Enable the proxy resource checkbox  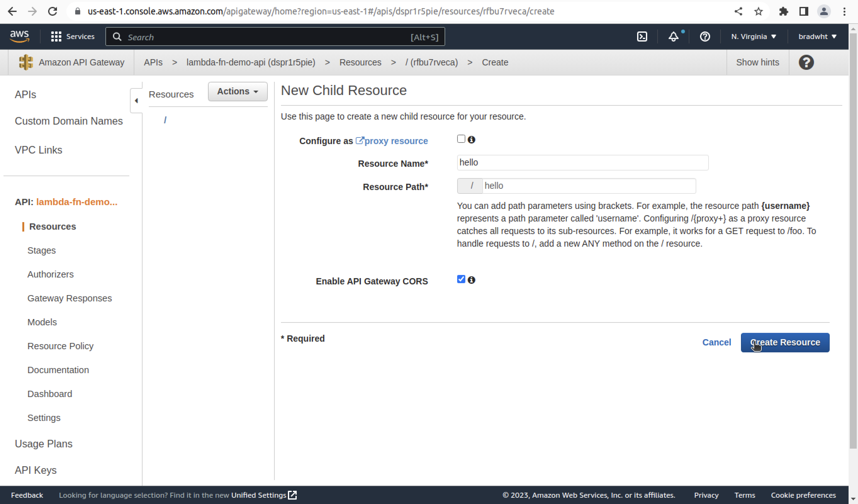(x=461, y=139)
